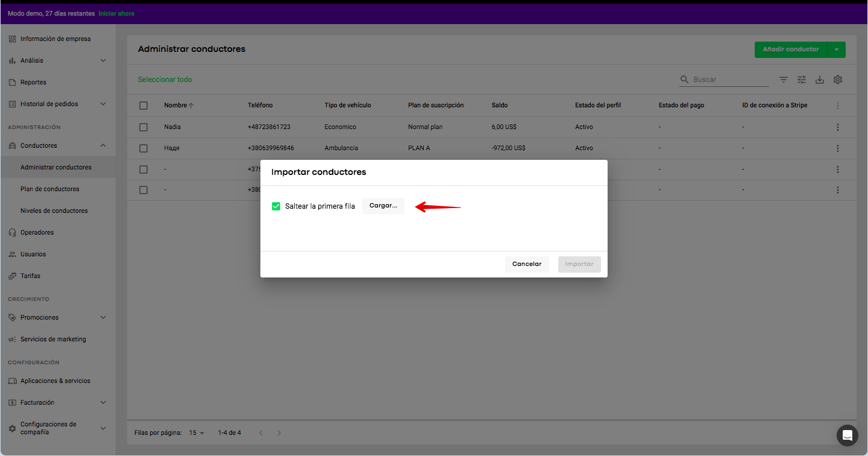This screenshot has height=456, width=868.
Task: Open the filter list icon
Action: [x=784, y=80]
